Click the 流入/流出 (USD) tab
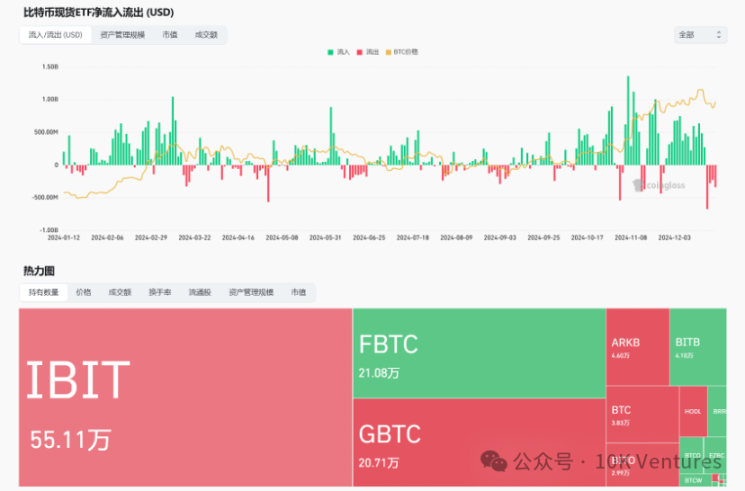 (x=56, y=34)
